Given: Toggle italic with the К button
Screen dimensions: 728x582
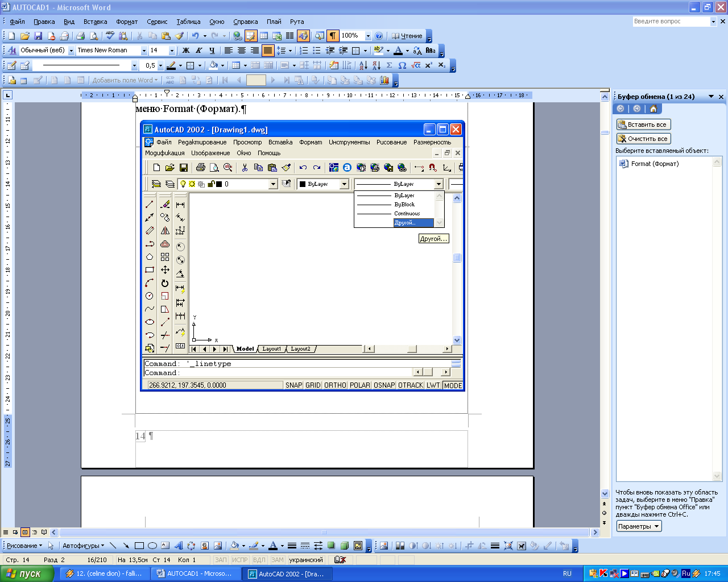Looking at the screenshot, I should [199, 51].
